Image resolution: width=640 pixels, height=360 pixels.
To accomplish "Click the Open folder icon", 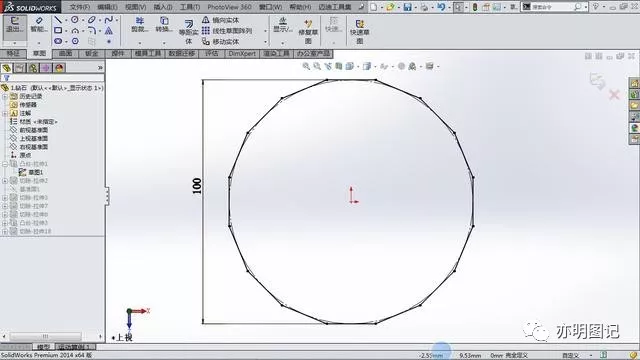I will click(x=390, y=7).
